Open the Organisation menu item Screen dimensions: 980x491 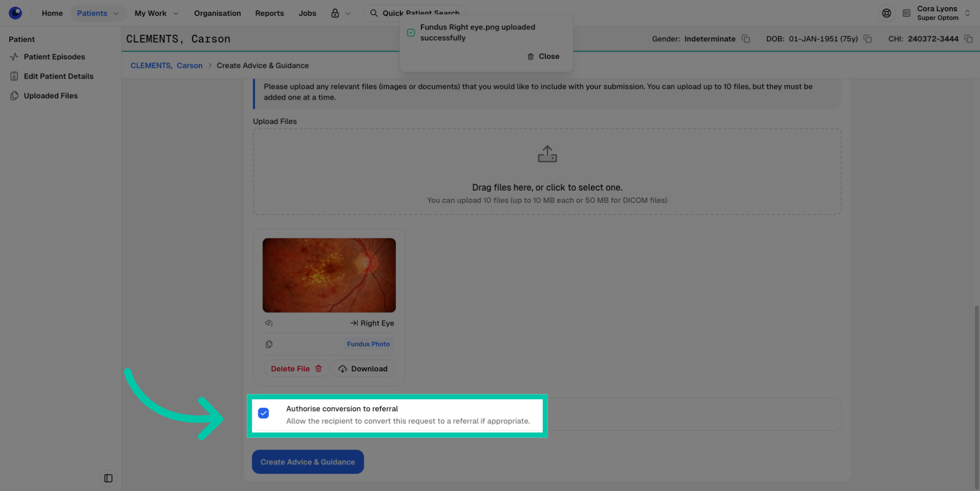pyautogui.click(x=217, y=13)
